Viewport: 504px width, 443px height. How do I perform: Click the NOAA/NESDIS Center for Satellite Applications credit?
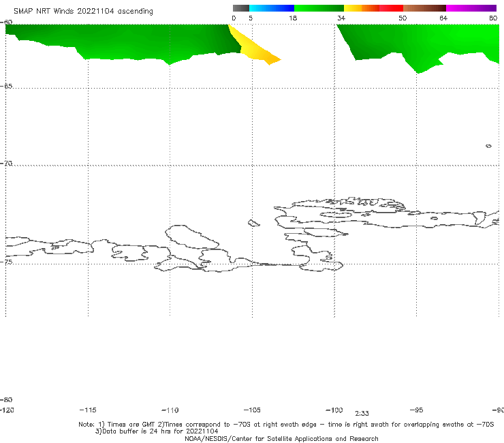tap(281, 438)
